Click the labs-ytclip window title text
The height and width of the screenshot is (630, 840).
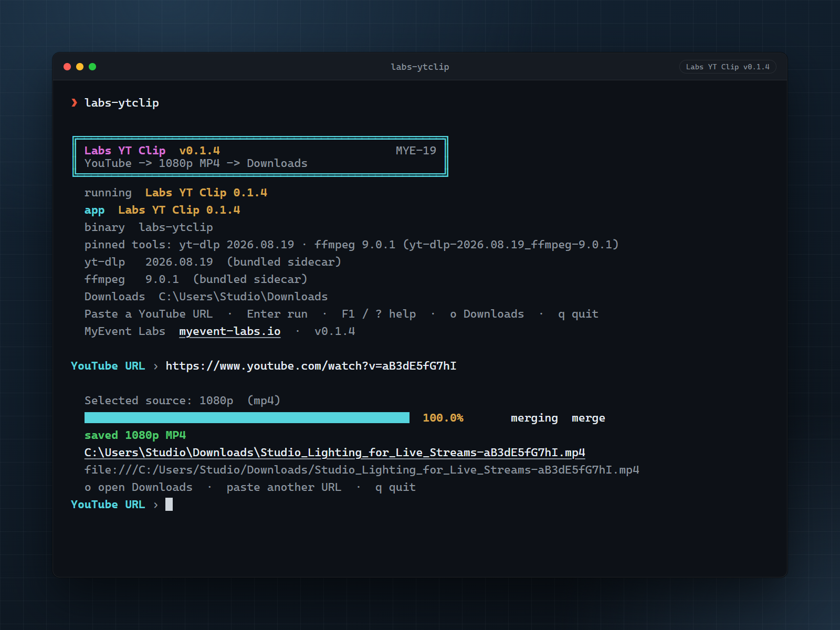click(420, 67)
